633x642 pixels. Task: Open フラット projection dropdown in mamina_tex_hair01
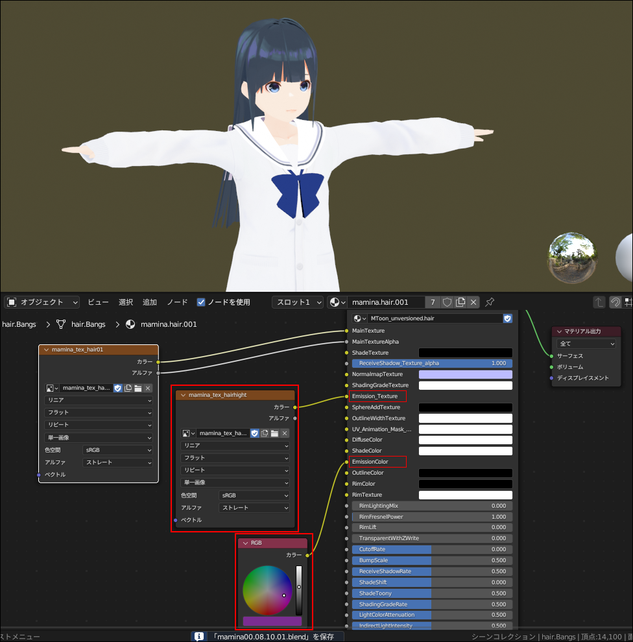[x=99, y=413]
